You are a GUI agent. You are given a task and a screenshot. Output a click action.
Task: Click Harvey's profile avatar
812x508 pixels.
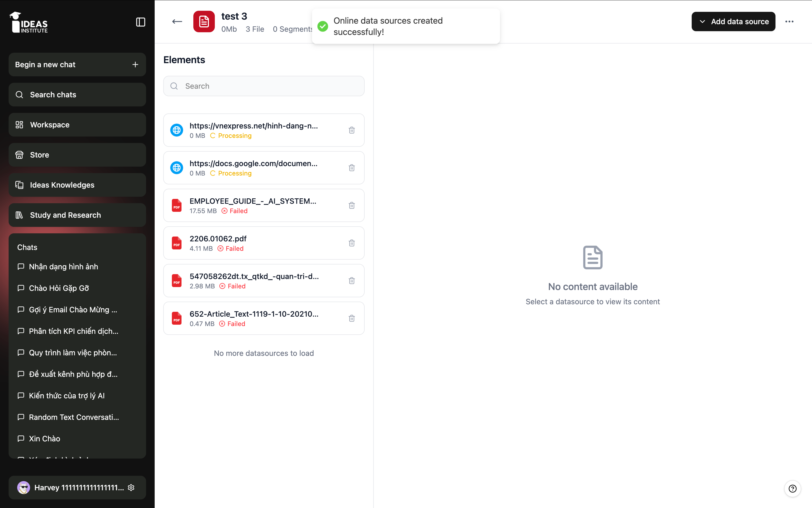[23, 488]
